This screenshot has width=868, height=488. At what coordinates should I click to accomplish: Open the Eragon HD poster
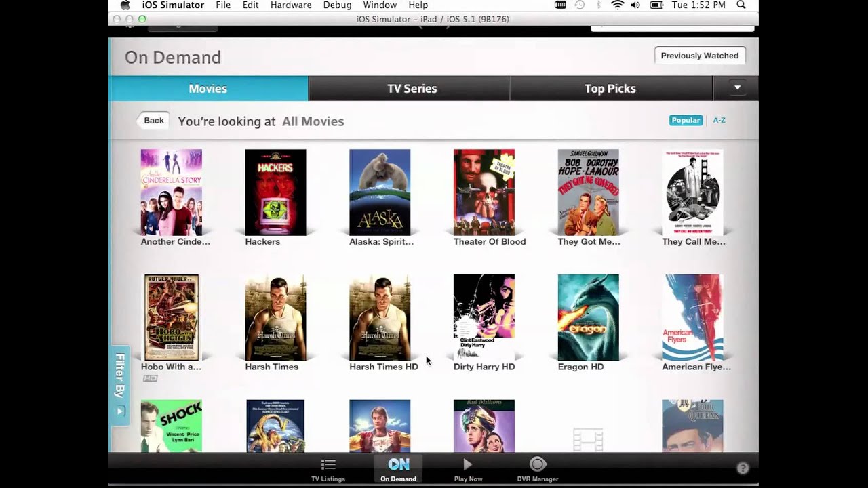pyautogui.click(x=588, y=317)
